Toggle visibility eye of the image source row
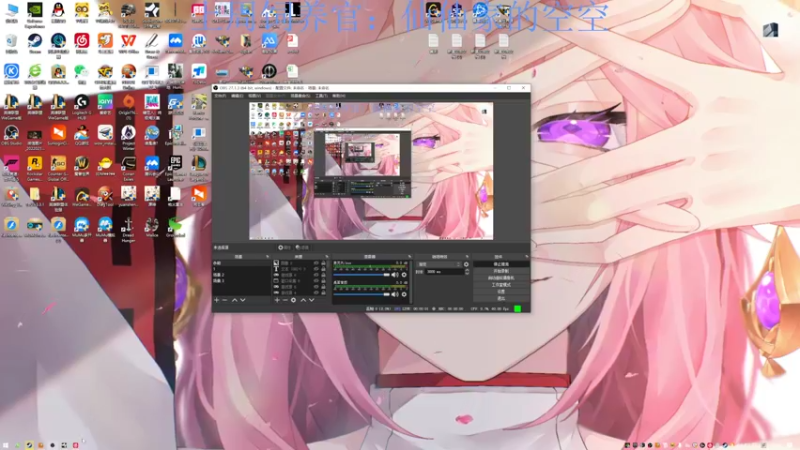The image size is (800, 450). click(316, 263)
